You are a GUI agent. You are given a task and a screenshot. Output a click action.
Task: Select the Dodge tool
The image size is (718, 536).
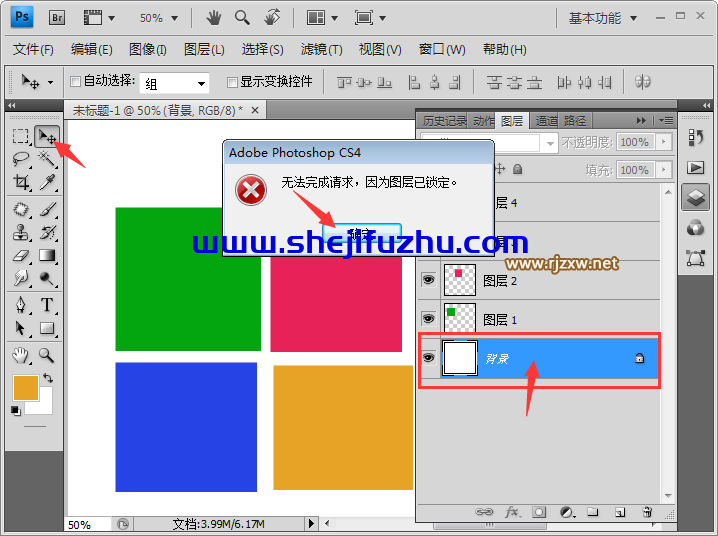pos(47,278)
